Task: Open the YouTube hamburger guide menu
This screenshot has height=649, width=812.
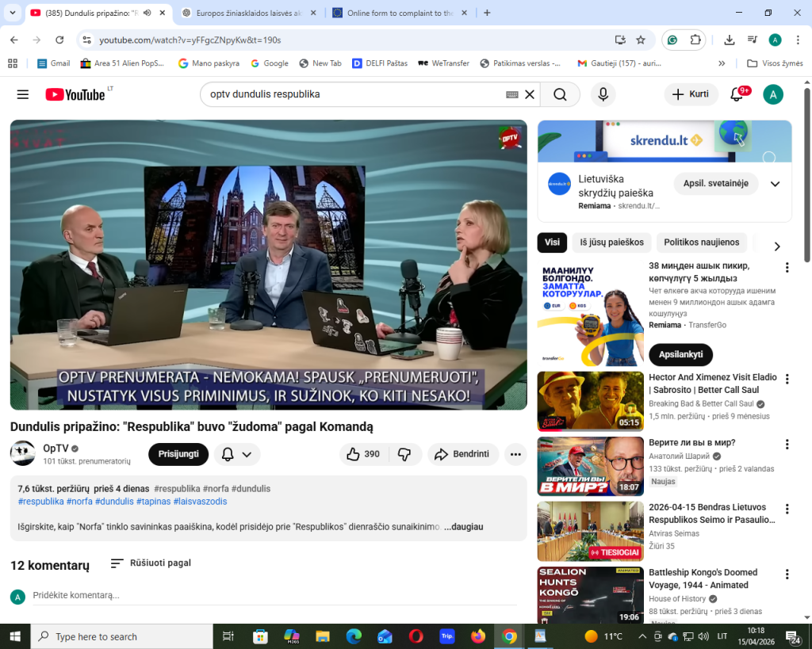Action: [23, 94]
